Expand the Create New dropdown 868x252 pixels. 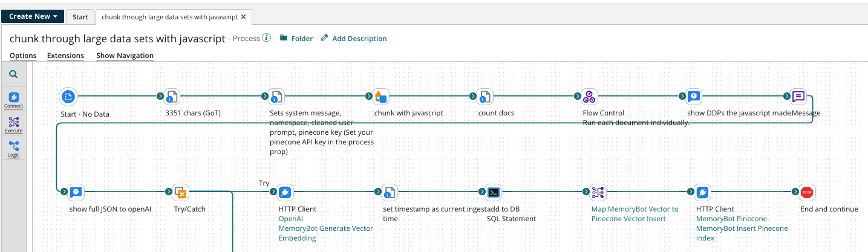(33, 16)
